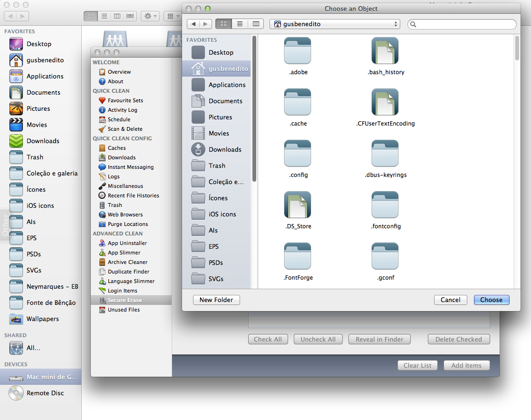Select the .DS_Store file icon
This screenshot has height=420, width=531.
(x=297, y=205)
